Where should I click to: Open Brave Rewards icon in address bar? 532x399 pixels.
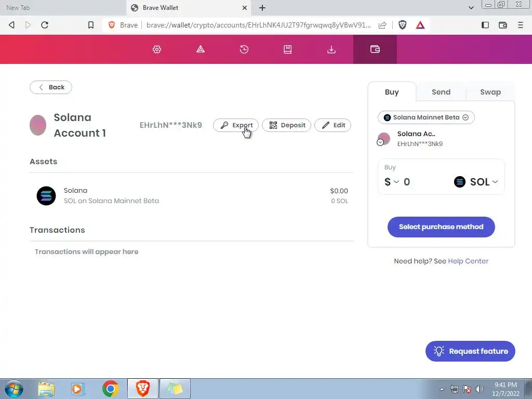pyautogui.click(x=420, y=25)
